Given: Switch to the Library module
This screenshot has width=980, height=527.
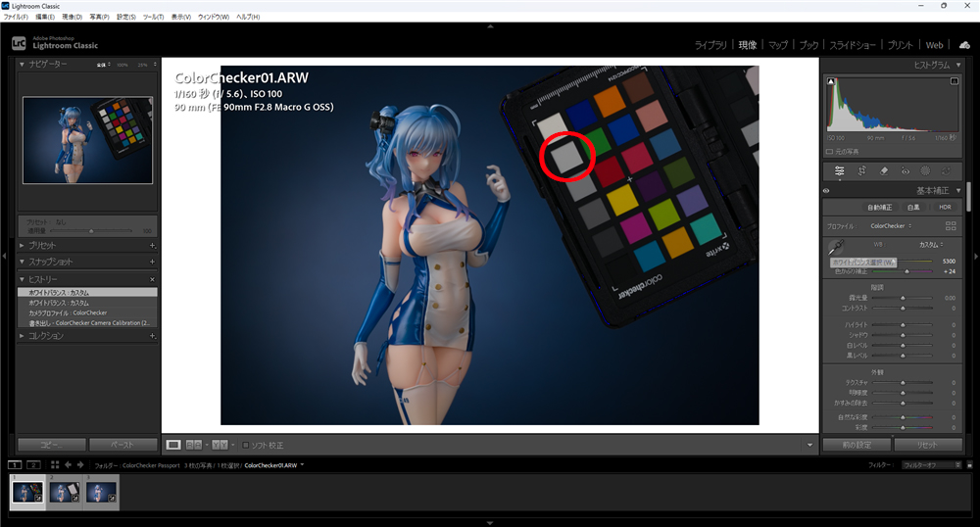Looking at the screenshot, I should 710,45.
